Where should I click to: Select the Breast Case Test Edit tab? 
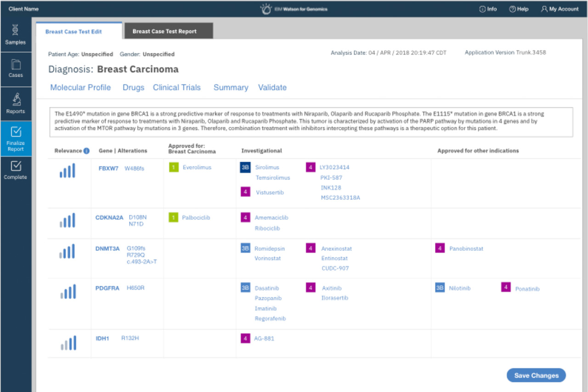tap(73, 32)
